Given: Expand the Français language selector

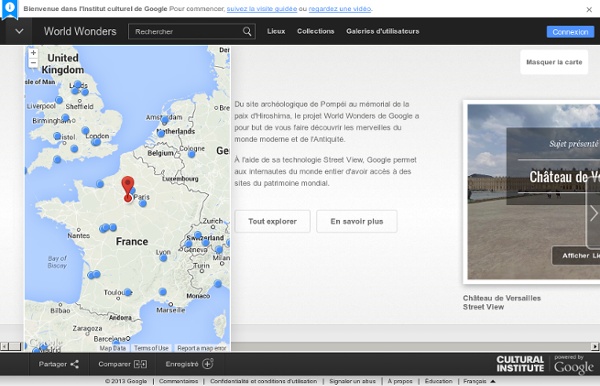Looking at the screenshot, I should coord(479,381).
